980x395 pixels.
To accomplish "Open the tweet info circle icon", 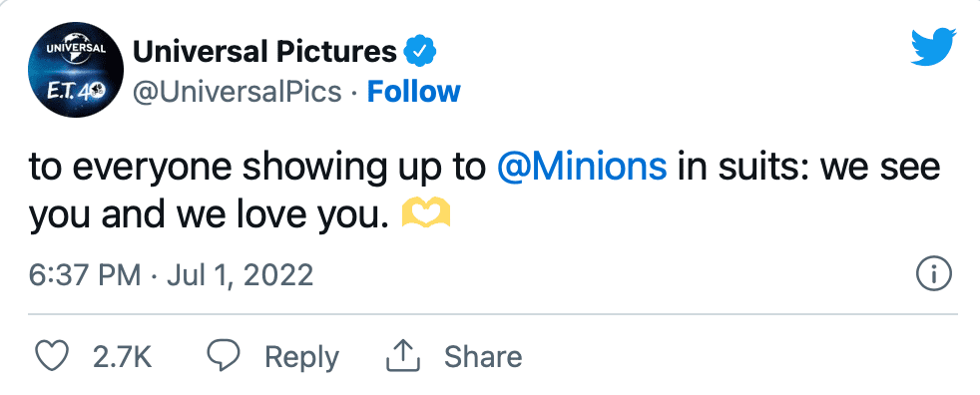I will pyautogui.click(x=934, y=274).
